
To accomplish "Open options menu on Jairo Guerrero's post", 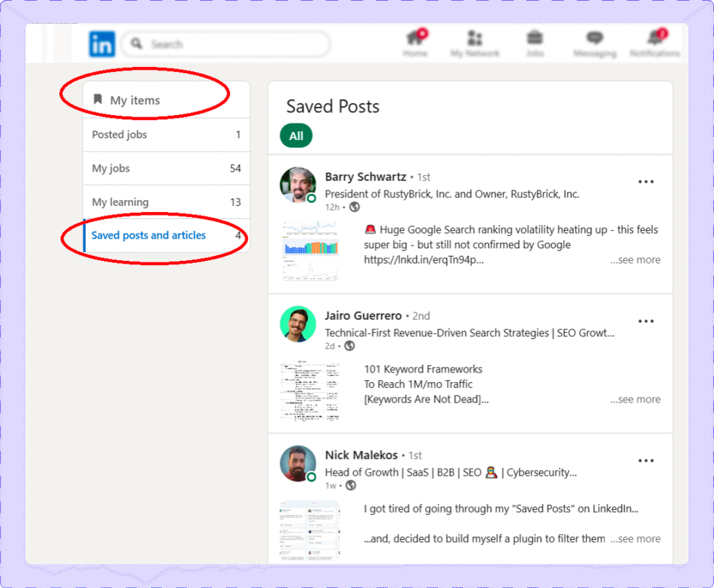I will [646, 320].
